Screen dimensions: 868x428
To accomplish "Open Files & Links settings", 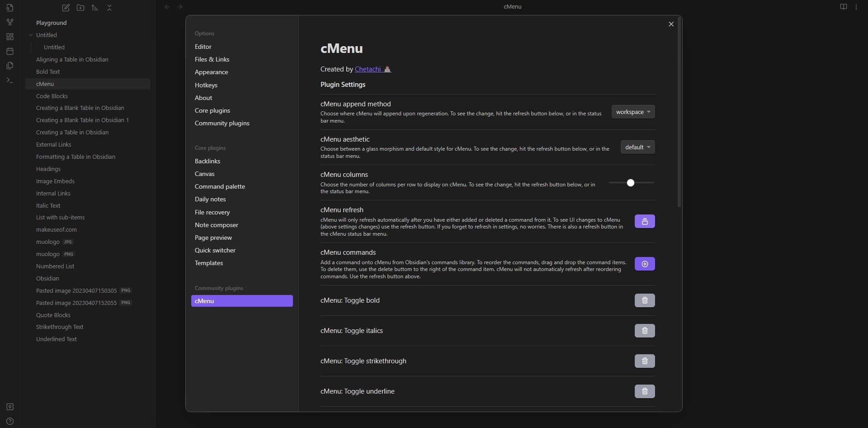I will coord(242,59).
